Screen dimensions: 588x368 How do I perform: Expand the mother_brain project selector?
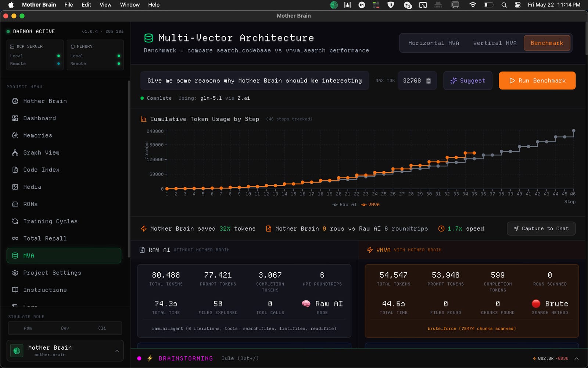(65, 351)
